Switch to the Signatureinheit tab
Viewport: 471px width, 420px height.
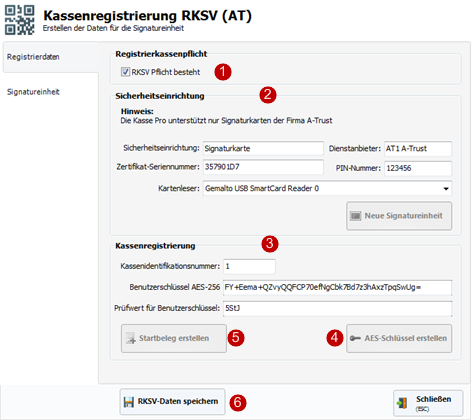pyautogui.click(x=33, y=92)
